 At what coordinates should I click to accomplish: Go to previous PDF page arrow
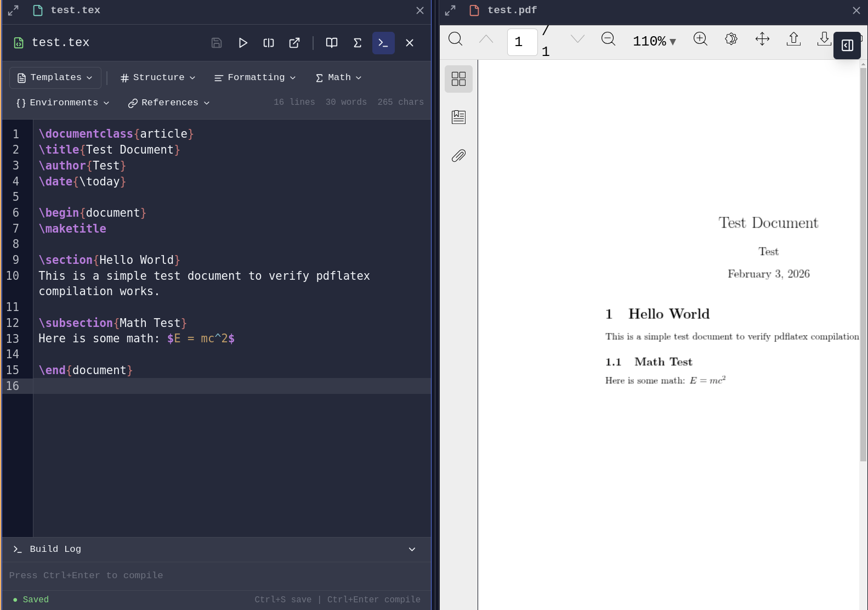[486, 39]
